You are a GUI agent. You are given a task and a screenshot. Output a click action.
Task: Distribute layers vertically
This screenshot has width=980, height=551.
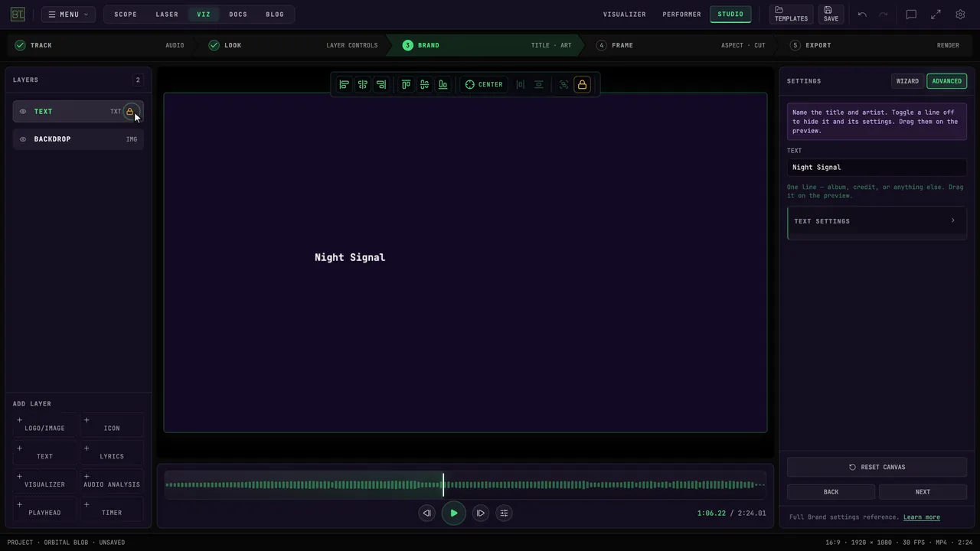click(x=539, y=84)
